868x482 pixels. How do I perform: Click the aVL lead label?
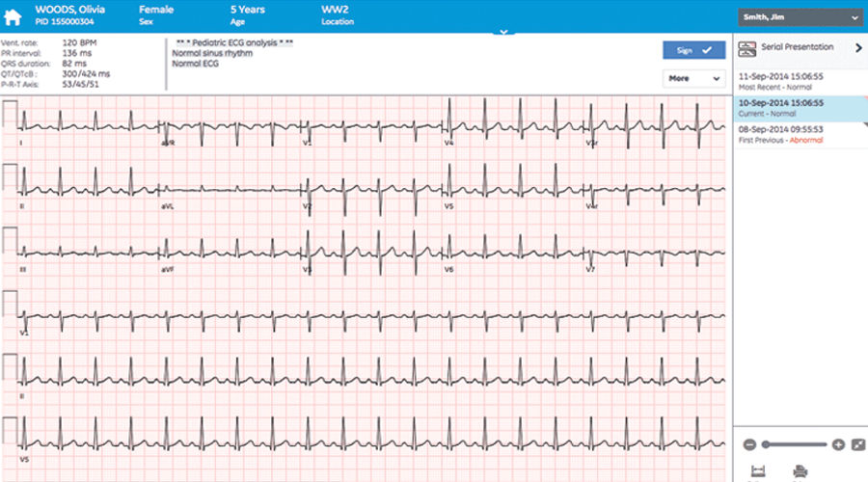click(x=167, y=206)
